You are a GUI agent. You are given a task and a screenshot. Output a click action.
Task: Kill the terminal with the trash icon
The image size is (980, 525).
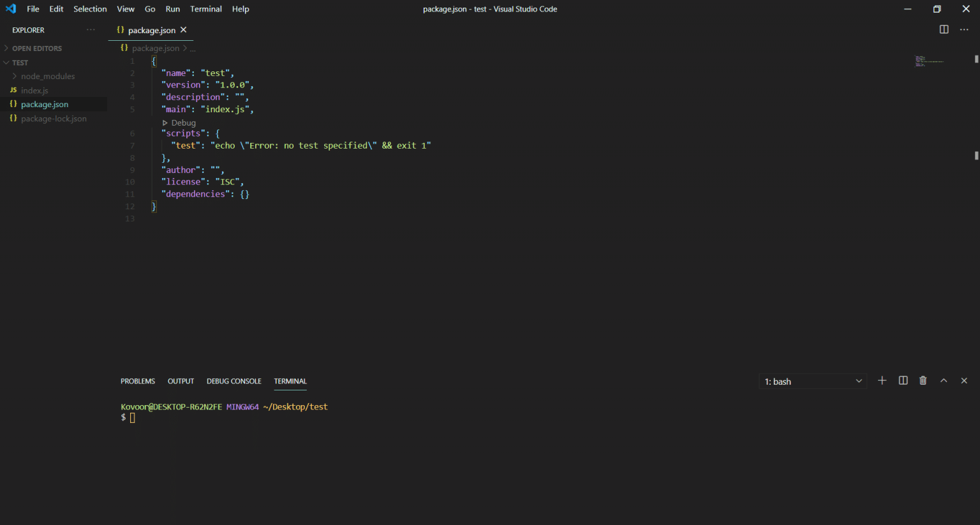pos(923,381)
